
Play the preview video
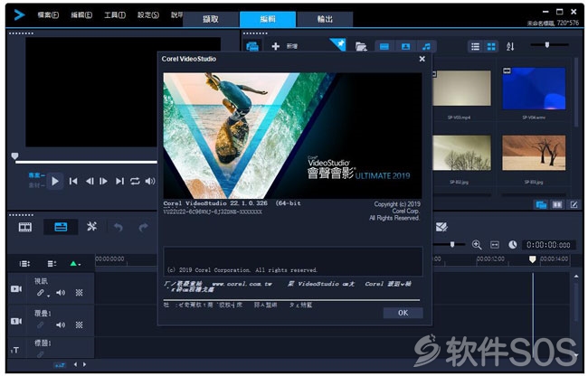pos(55,182)
